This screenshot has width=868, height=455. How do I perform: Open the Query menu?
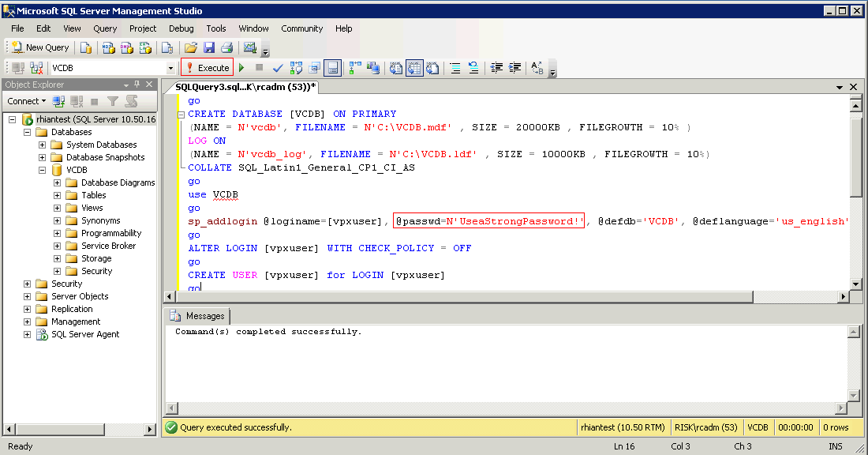coord(105,28)
